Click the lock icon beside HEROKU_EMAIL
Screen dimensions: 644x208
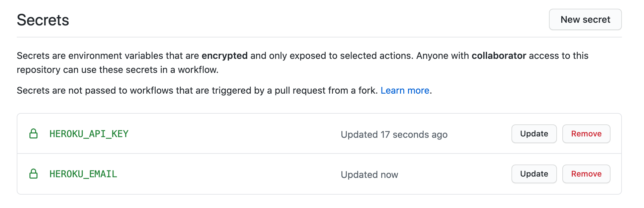coord(33,174)
